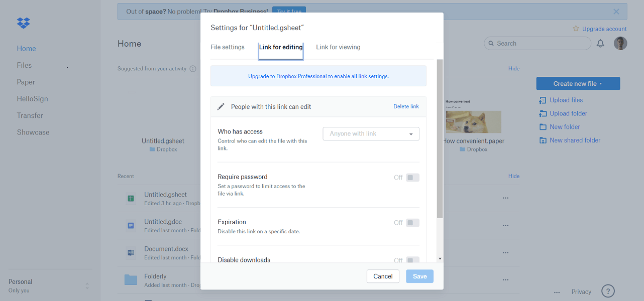Click the info icon beside Suggested from your activity
The image size is (644, 301).
coord(193,69)
